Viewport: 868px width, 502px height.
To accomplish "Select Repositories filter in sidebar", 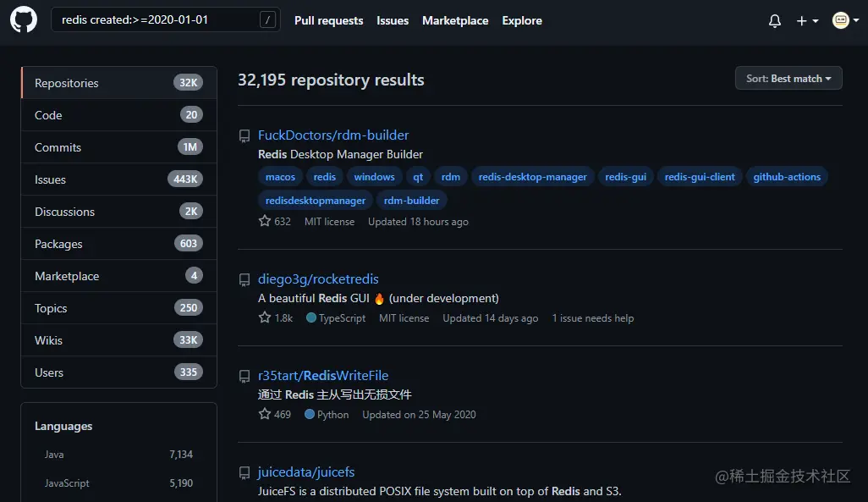I will click(118, 83).
